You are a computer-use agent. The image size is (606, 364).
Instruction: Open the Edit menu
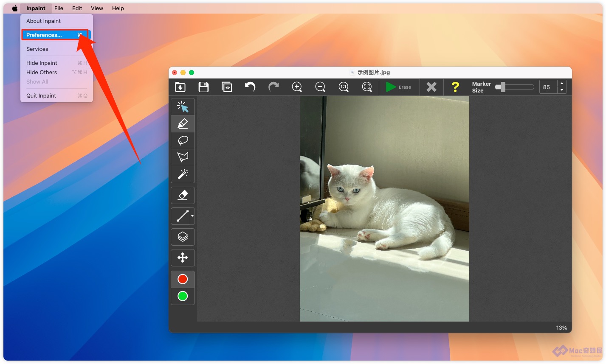pyautogui.click(x=77, y=8)
